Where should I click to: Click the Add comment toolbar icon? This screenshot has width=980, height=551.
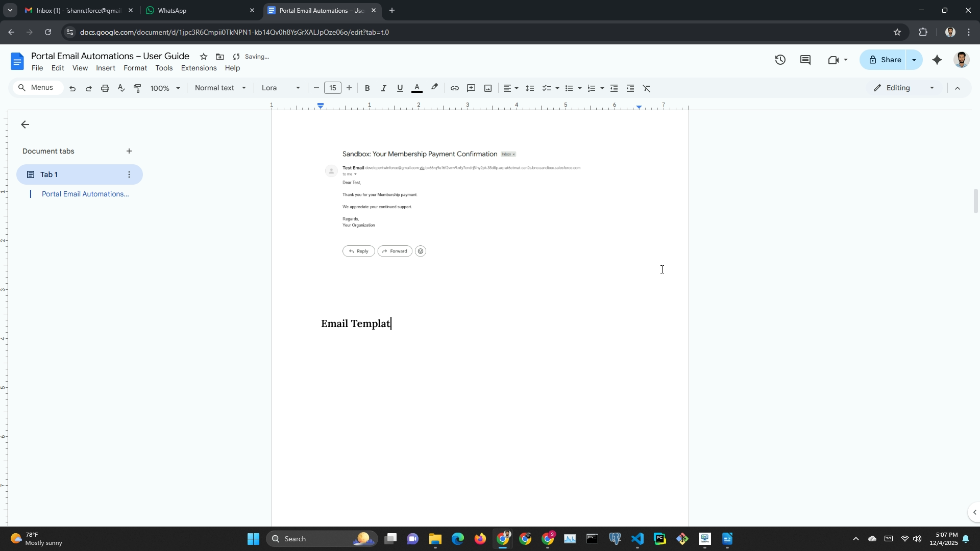click(x=471, y=88)
